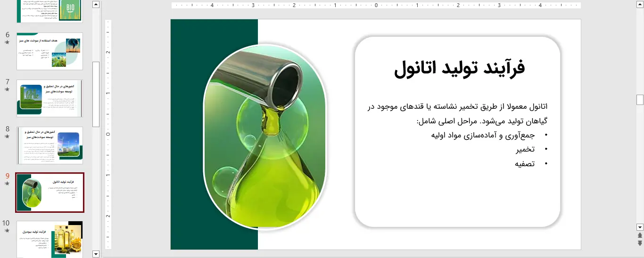Viewport: 644px width, 258px height.
Task: Click slide number 7 label in thumbnail pane
Action: 7,82
